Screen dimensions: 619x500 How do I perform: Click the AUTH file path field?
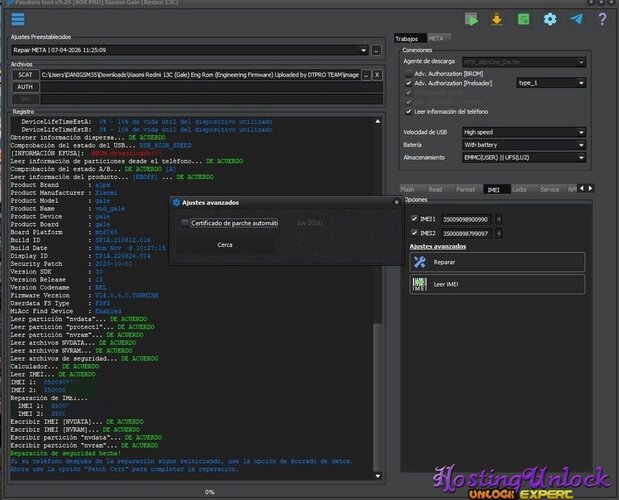(212, 87)
